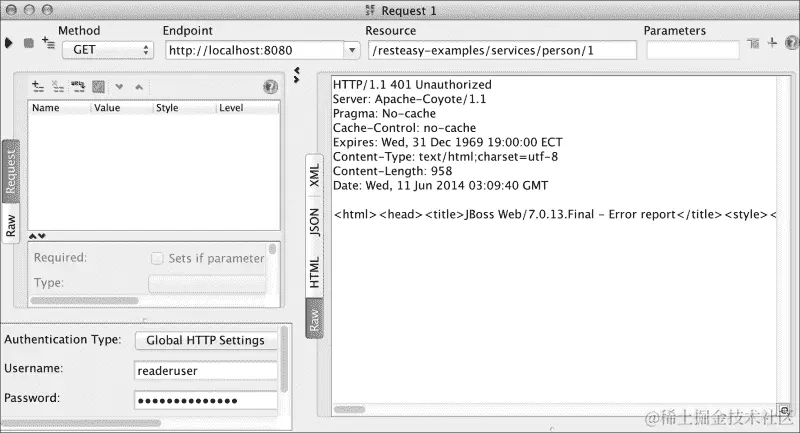
Task: Collapse the response pane with right splitter arrow
Action: (x=296, y=79)
